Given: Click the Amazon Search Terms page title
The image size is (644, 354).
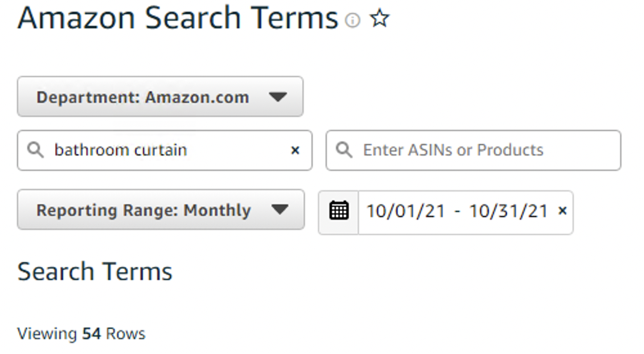Looking at the screenshot, I should [178, 19].
